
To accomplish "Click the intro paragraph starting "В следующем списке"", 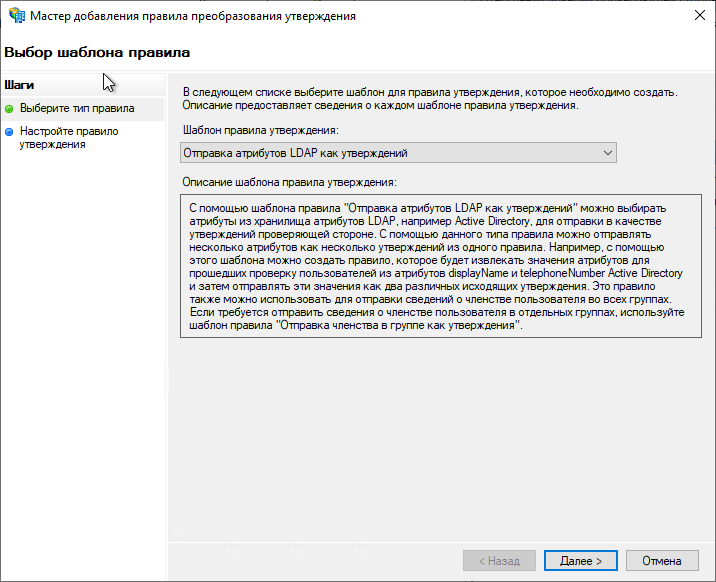I will [x=430, y=98].
